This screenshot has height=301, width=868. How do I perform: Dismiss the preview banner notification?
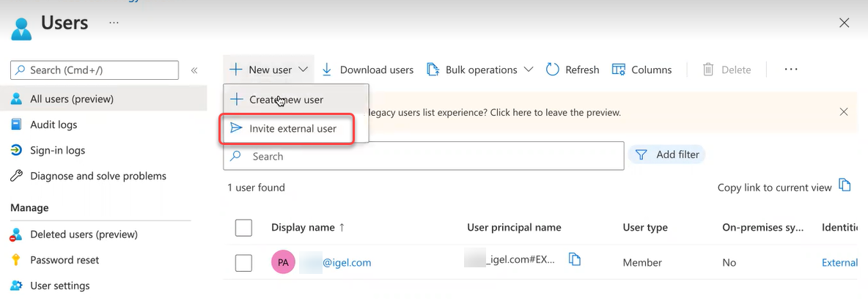843,112
